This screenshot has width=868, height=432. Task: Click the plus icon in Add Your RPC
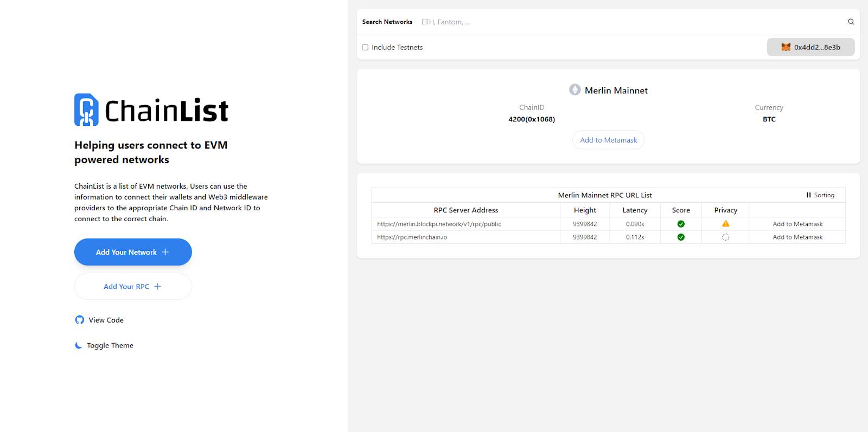[157, 286]
